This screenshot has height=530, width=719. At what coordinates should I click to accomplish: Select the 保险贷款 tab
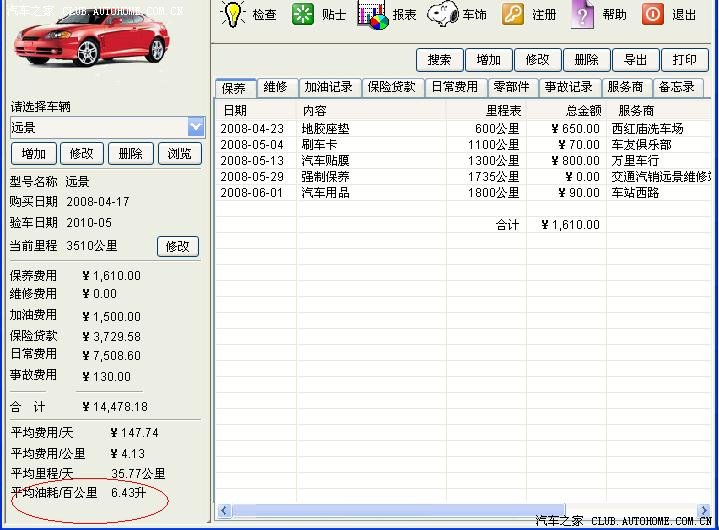point(392,87)
